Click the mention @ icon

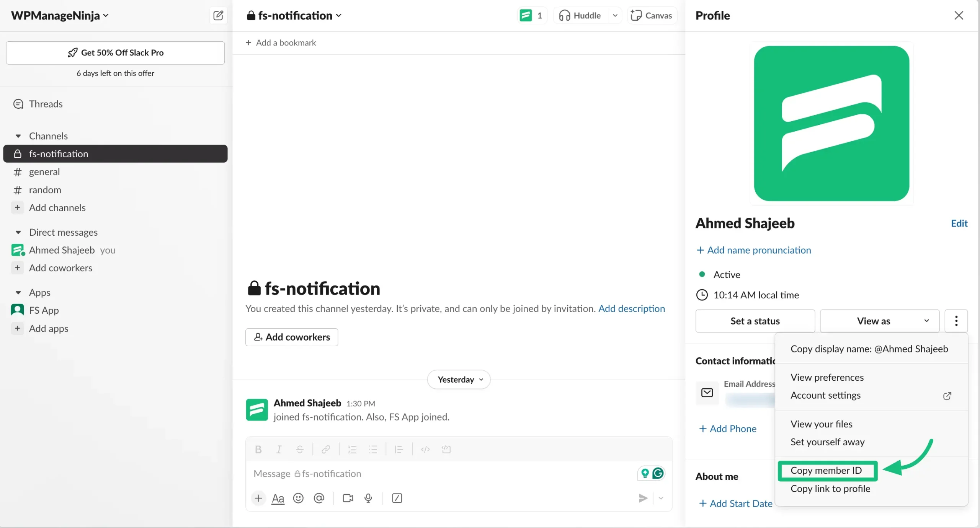tap(319, 498)
